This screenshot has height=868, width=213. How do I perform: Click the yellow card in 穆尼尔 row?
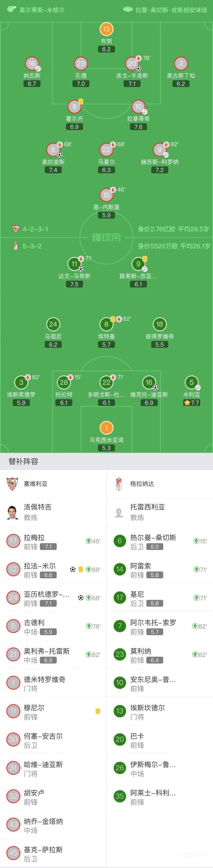[x=98, y=711]
